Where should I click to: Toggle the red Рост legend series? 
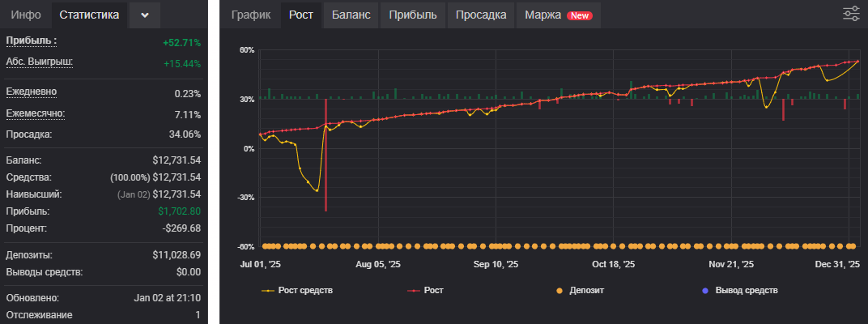point(425,290)
